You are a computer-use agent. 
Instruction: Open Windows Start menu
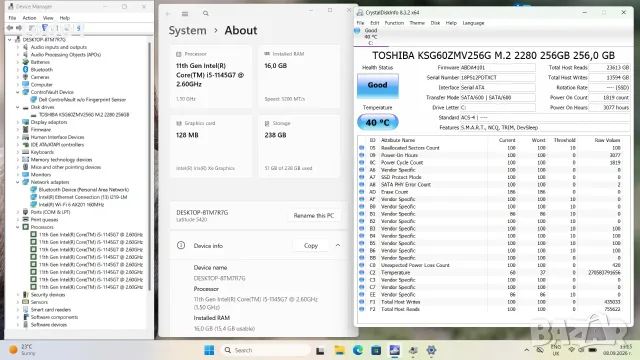click(209, 350)
